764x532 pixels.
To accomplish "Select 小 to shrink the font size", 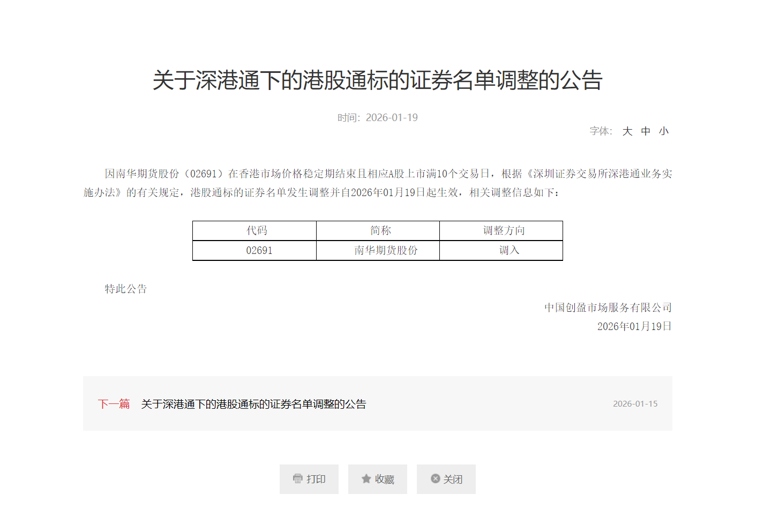I will click(664, 131).
